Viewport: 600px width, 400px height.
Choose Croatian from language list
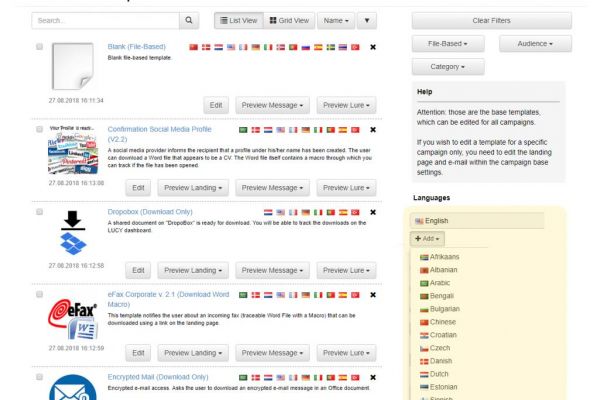click(438, 335)
